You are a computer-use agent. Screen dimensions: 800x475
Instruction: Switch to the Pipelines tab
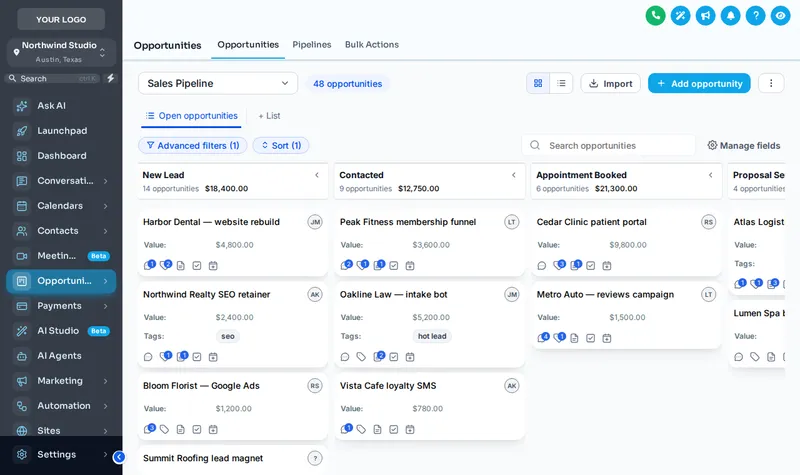pyautogui.click(x=312, y=45)
